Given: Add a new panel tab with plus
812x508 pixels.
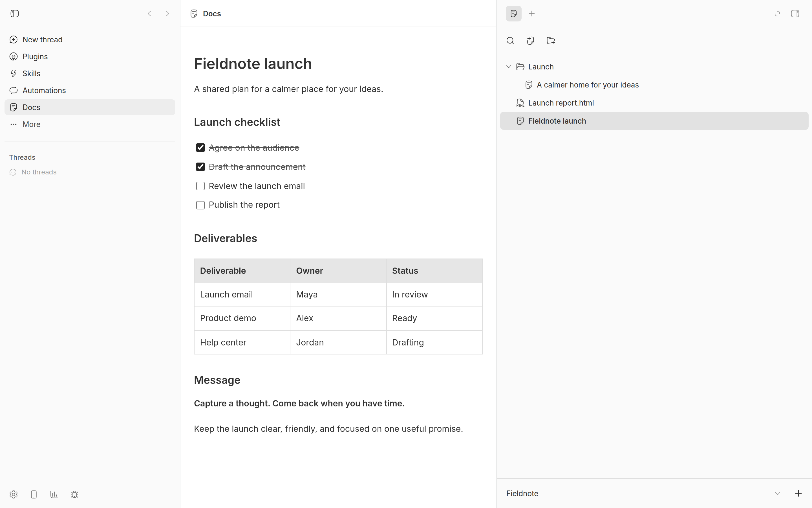Looking at the screenshot, I should (532, 14).
